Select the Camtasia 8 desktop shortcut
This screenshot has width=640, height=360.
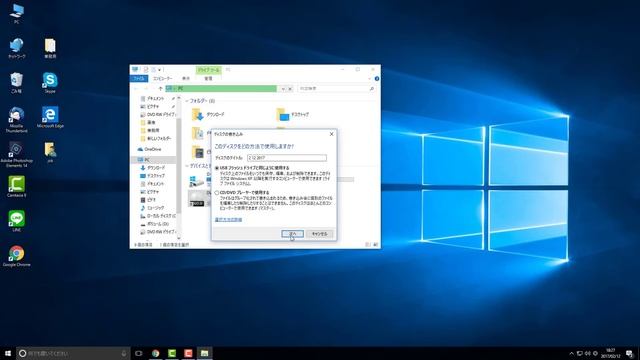coord(16,187)
